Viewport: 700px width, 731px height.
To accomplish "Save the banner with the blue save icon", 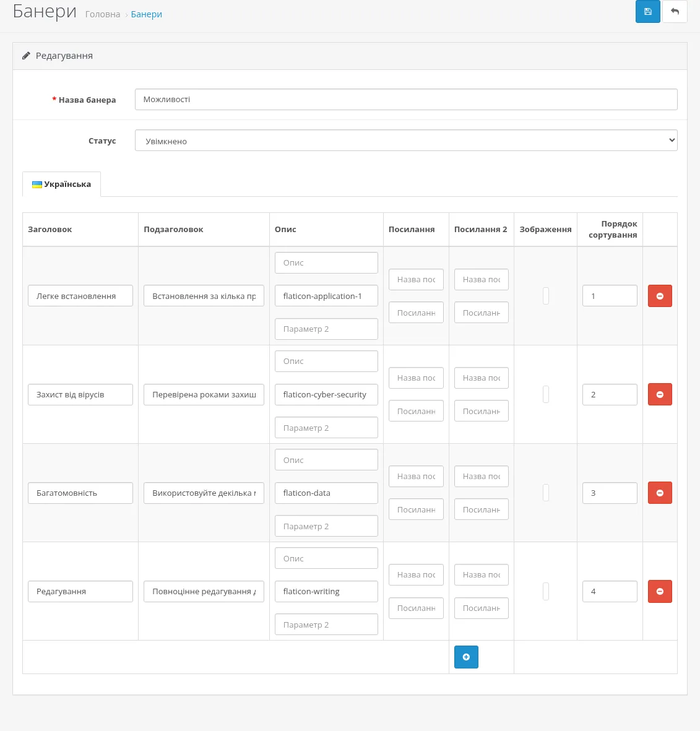I will (x=647, y=11).
